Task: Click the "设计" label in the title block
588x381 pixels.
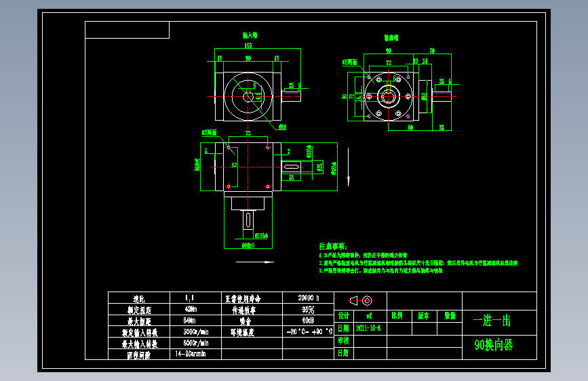Action: [343, 316]
